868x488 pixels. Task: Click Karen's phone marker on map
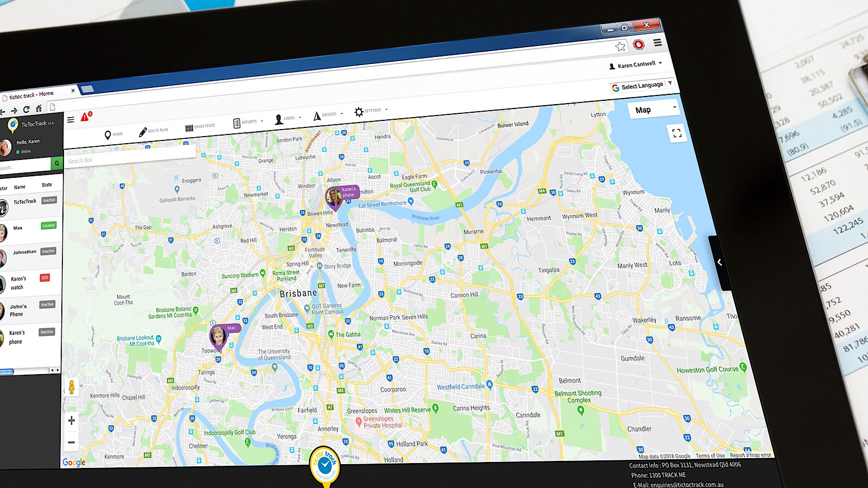pos(334,198)
